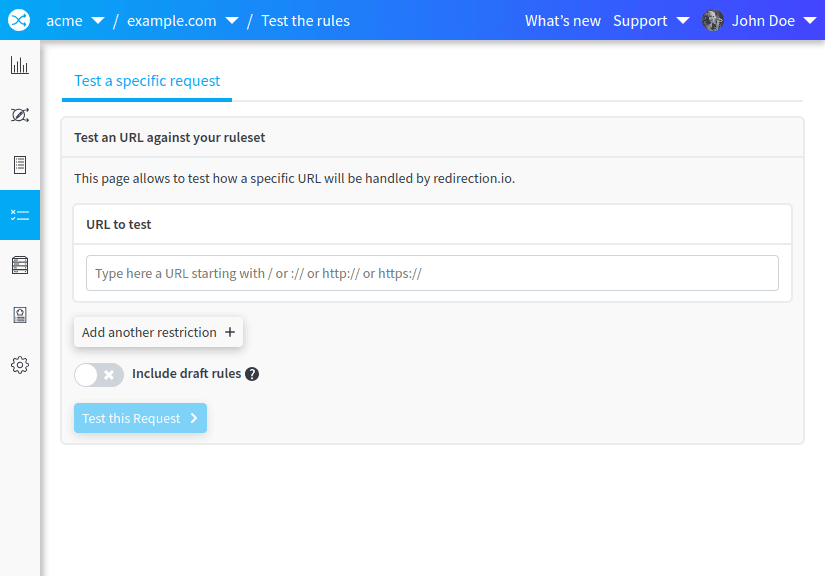Open the server instances sidebar icon
825x576 pixels.
(19, 265)
